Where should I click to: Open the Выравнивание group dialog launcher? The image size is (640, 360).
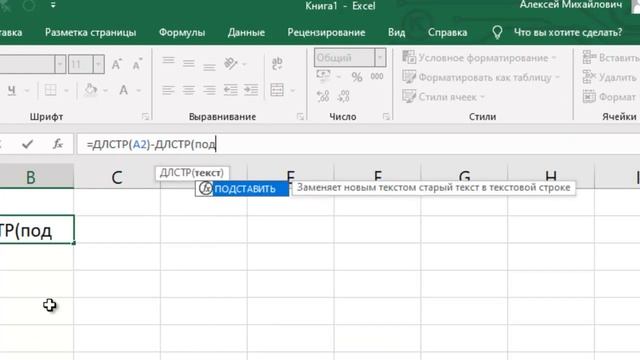coord(300,117)
